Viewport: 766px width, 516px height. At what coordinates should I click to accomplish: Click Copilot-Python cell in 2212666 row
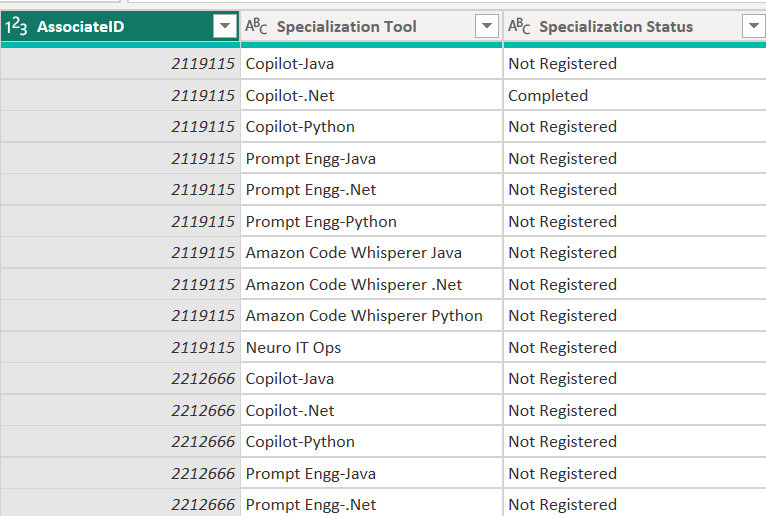coord(371,442)
